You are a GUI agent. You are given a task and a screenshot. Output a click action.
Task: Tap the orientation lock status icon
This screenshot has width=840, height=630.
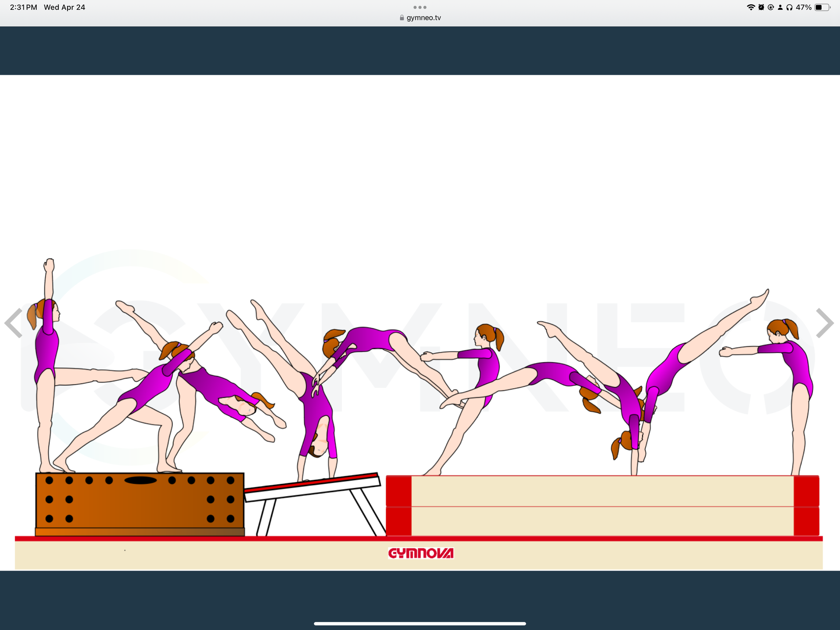[770, 7]
